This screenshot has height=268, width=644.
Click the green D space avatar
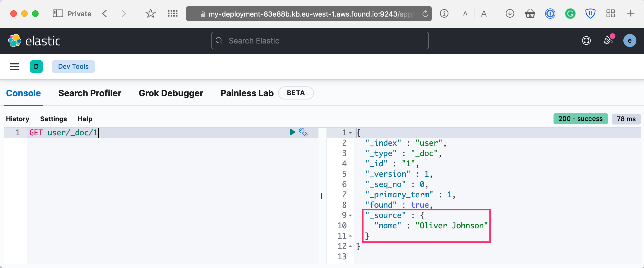36,67
